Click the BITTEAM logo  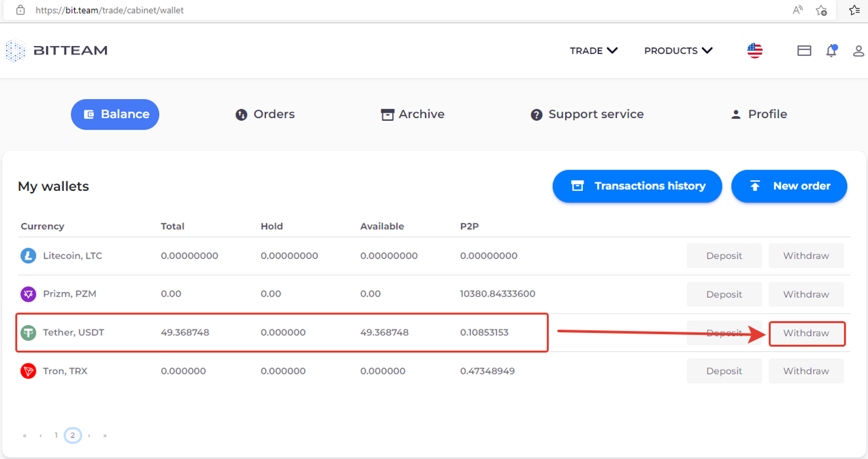pos(56,50)
